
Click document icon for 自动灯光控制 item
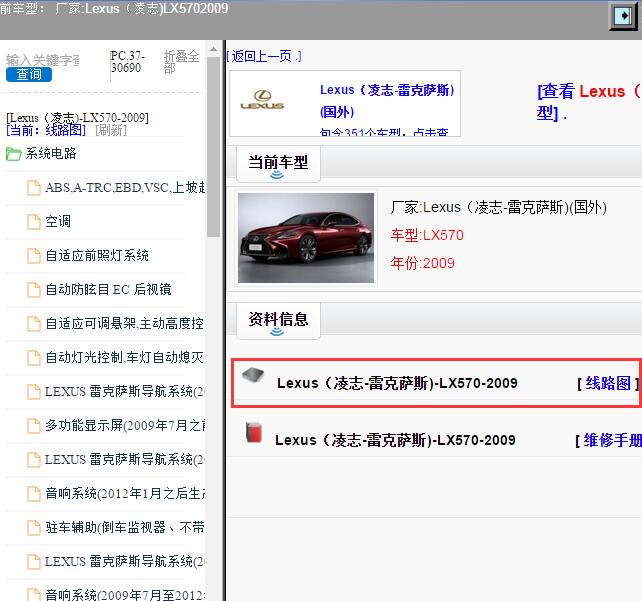34,358
